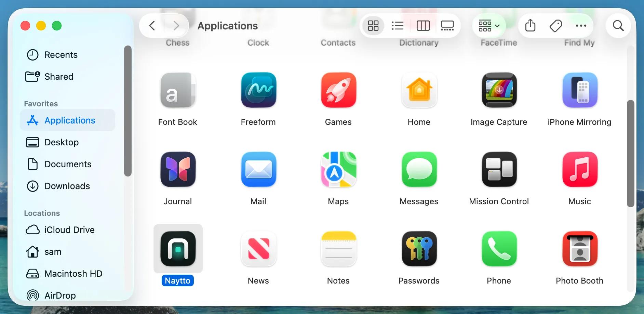The height and width of the screenshot is (314, 644).
Task: Select the Games app icon
Action: pyautogui.click(x=338, y=90)
